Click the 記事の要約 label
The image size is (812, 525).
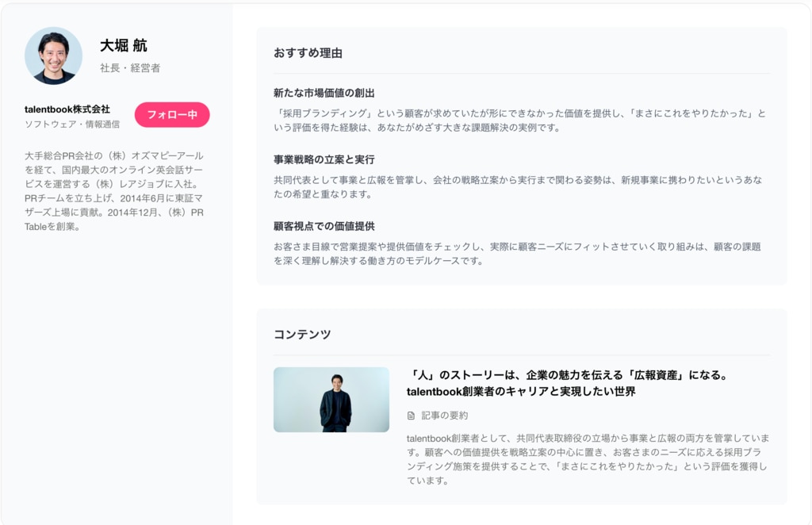click(444, 416)
